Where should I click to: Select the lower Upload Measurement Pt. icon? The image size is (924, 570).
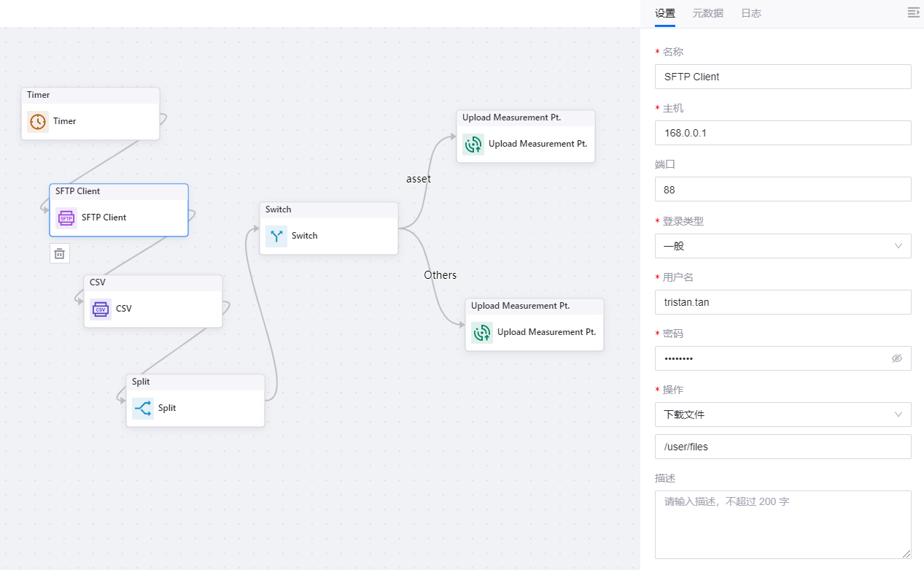click(482, 332)
